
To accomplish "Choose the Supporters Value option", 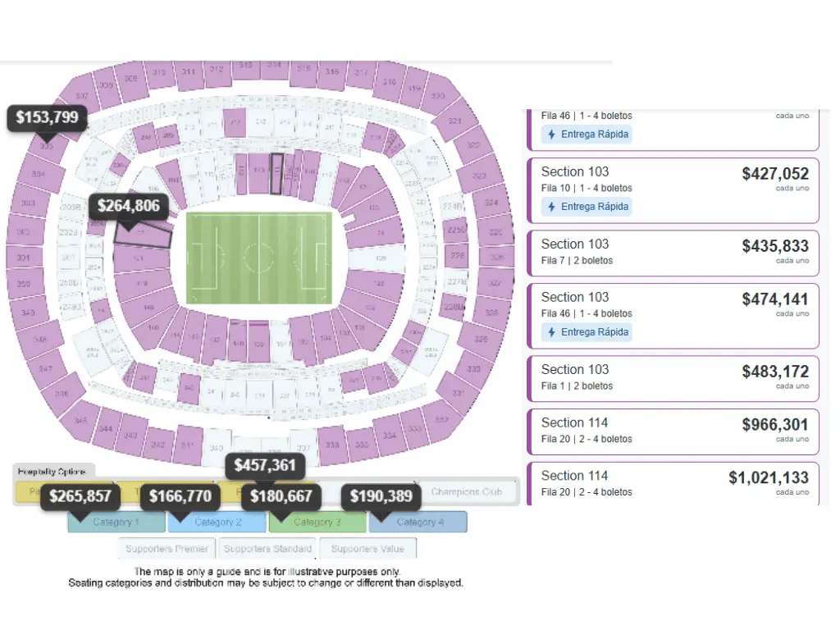I will pyautogui.click(x=367, y=549).
